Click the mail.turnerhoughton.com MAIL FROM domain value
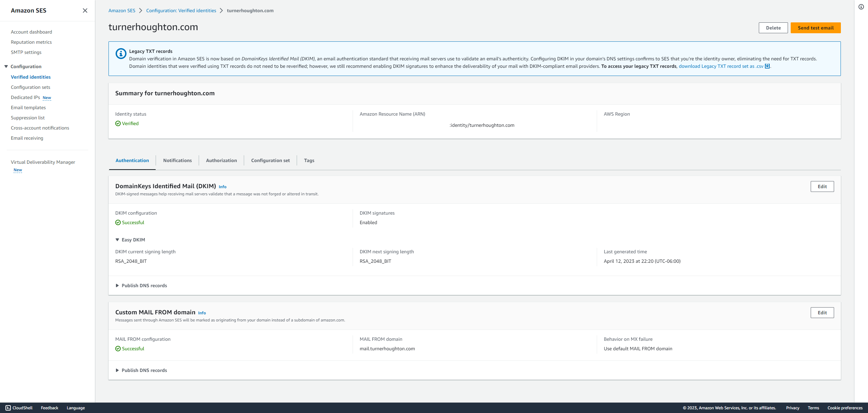Screen dimensions: 868x413 pyautogui.click(x=387, y=349)
